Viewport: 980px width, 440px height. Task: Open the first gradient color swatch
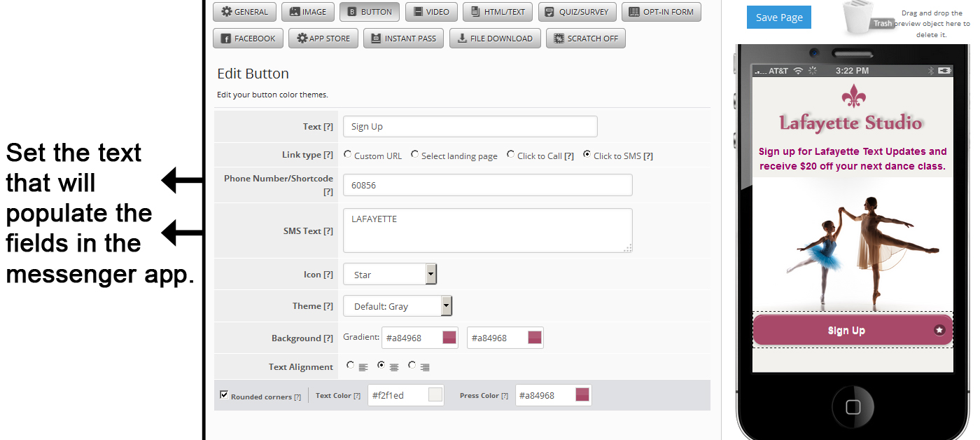click(449, 338)
